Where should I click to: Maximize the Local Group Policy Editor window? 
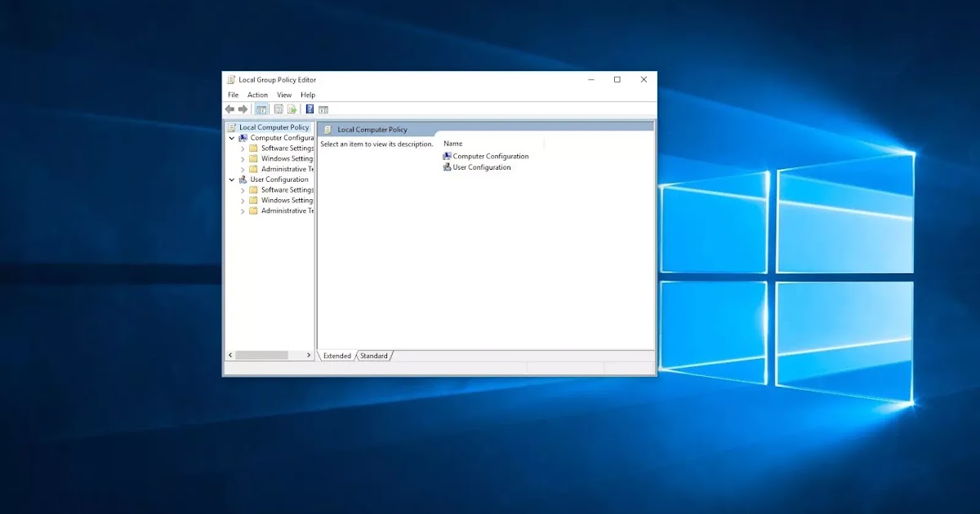617,80
